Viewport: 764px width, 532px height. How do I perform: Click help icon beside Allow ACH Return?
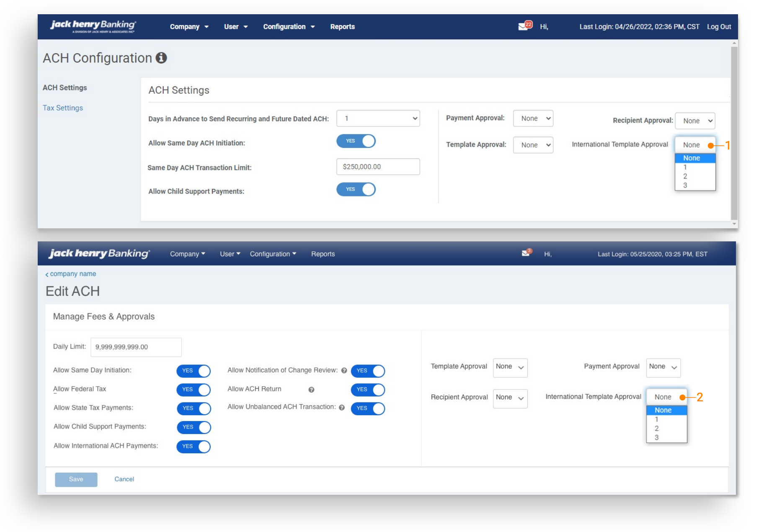pos(311,390)
